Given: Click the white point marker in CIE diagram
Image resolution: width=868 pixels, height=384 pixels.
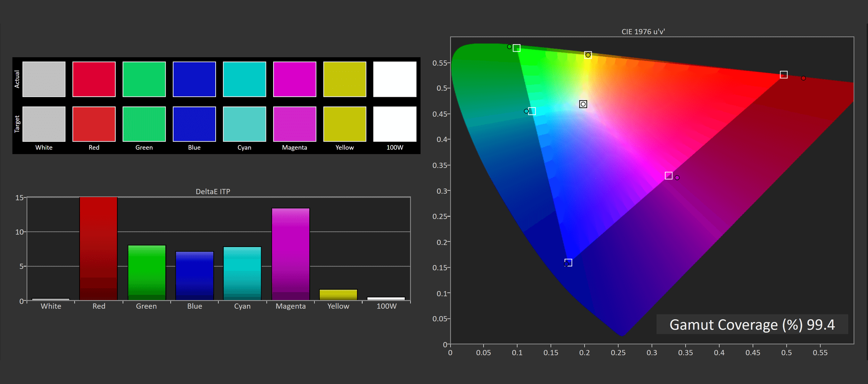Looking at the screenshot, I should click(x=583, y=104).
